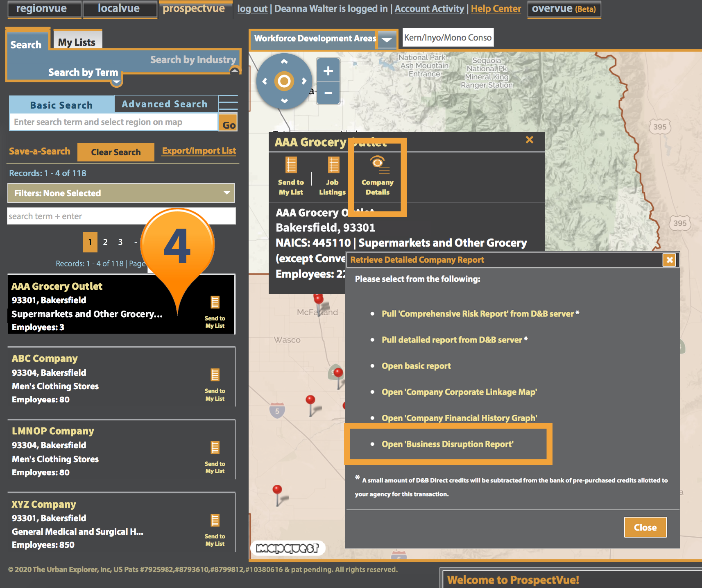The image size is (702, 588).
Task: Zoom in on the map
Action: tap(328, 71)
